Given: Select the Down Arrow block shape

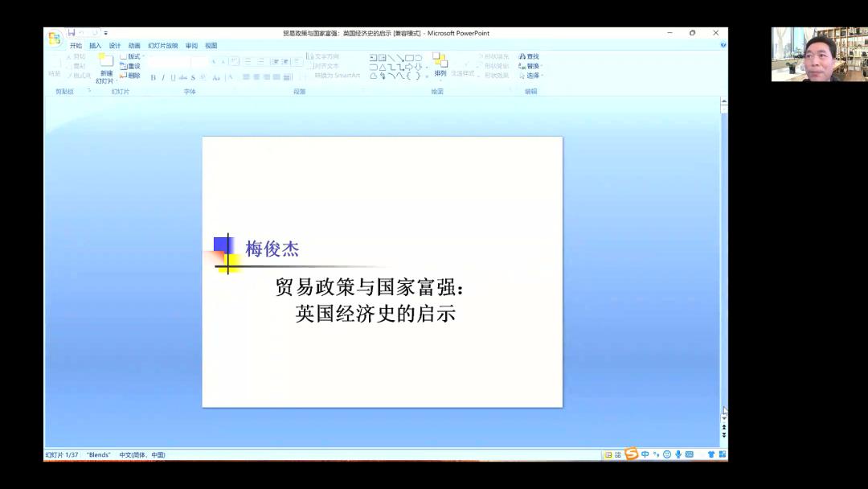Looking at the screenshot, I should coord(418,67).
